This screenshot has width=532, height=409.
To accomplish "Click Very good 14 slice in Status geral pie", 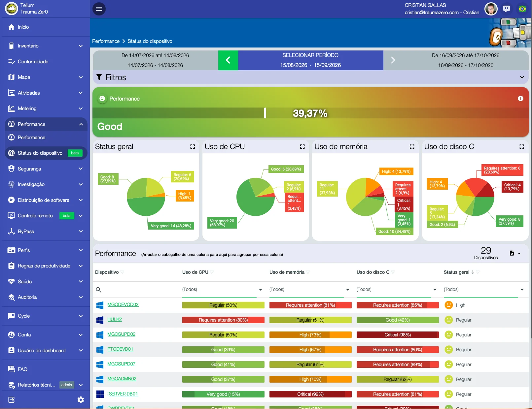I will (146, 206).
